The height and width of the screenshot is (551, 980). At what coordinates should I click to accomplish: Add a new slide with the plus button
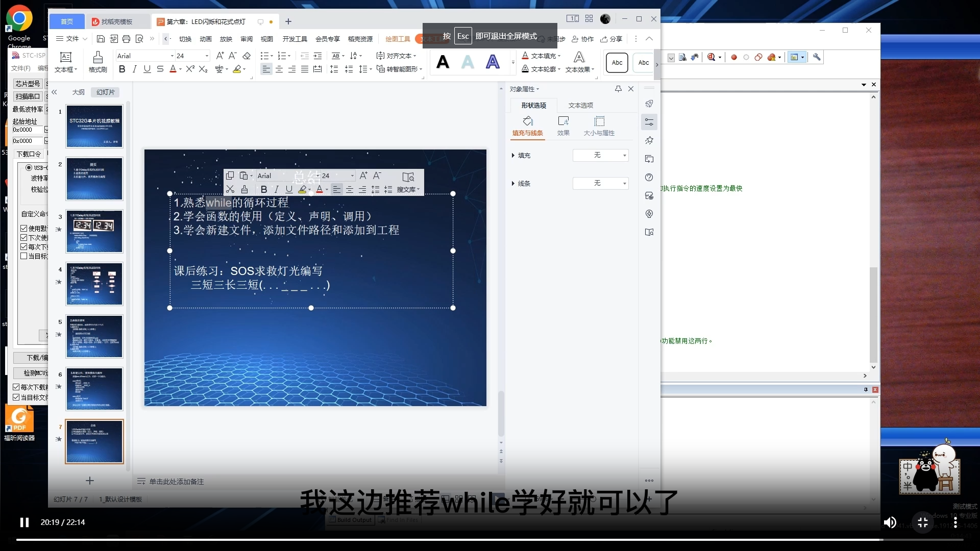(x=90, y=481)
